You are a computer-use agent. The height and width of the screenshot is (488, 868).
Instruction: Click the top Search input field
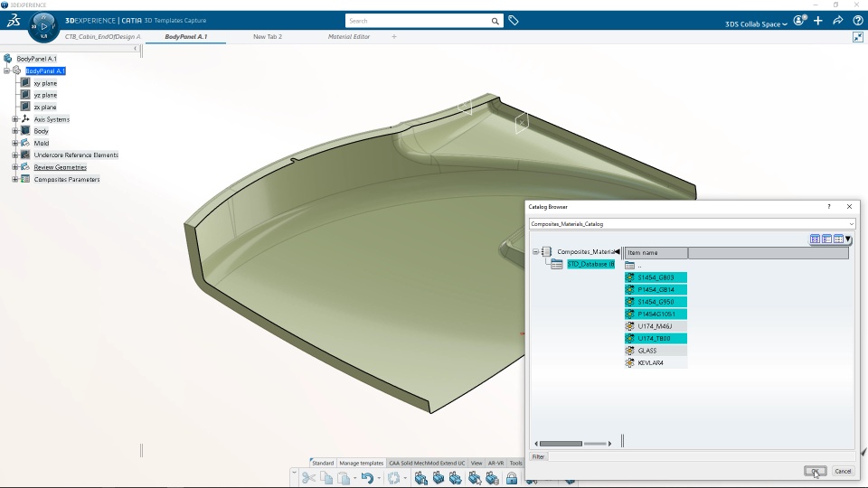(418, 21)
